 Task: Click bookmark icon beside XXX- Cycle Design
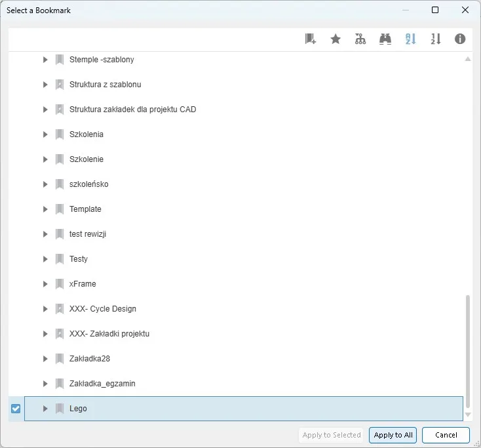pos(60,309)
